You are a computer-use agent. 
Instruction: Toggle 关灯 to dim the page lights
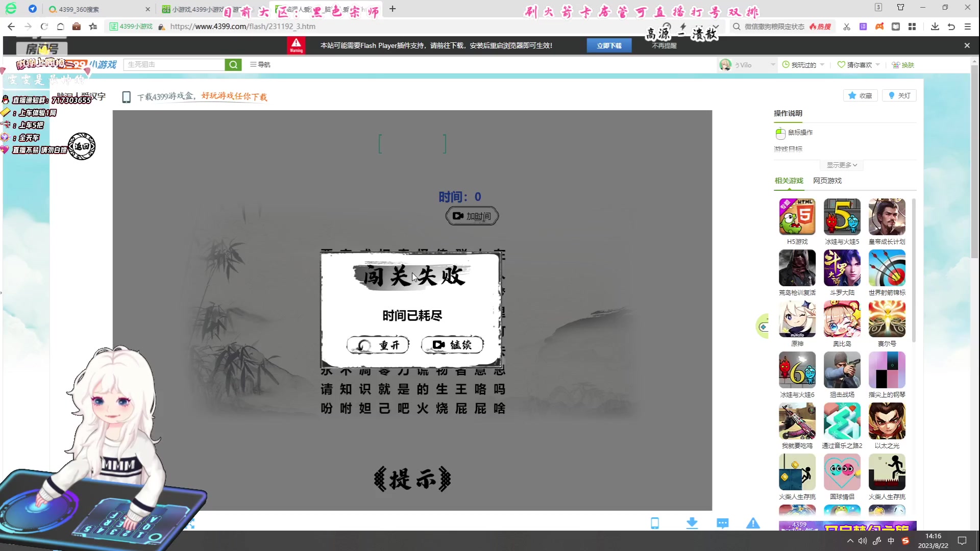[x=899, y=95]
